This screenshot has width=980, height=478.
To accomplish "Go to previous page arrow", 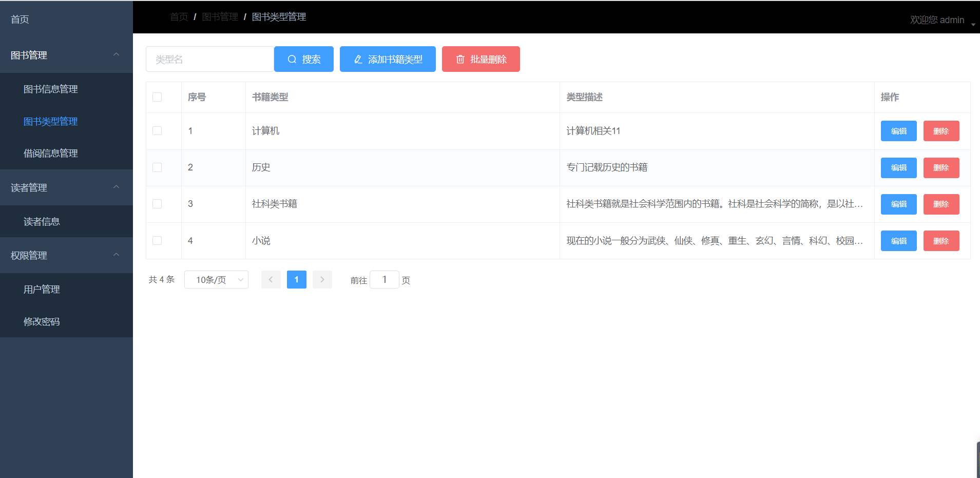I will click(x=271, y=280).
